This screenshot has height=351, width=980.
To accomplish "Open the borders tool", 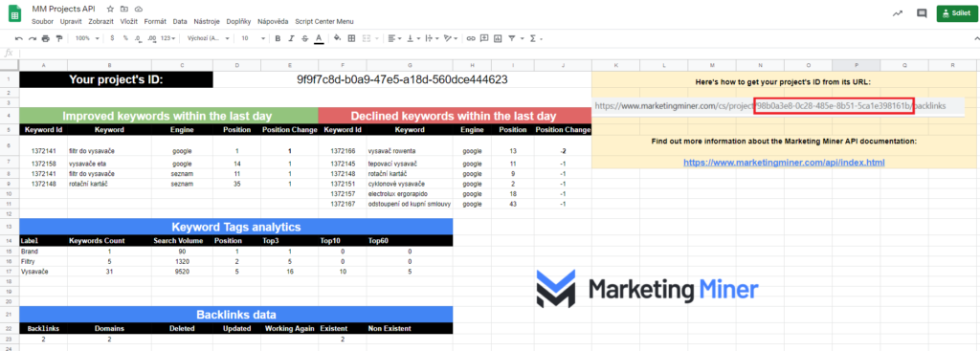I will (x=351, y=38).
